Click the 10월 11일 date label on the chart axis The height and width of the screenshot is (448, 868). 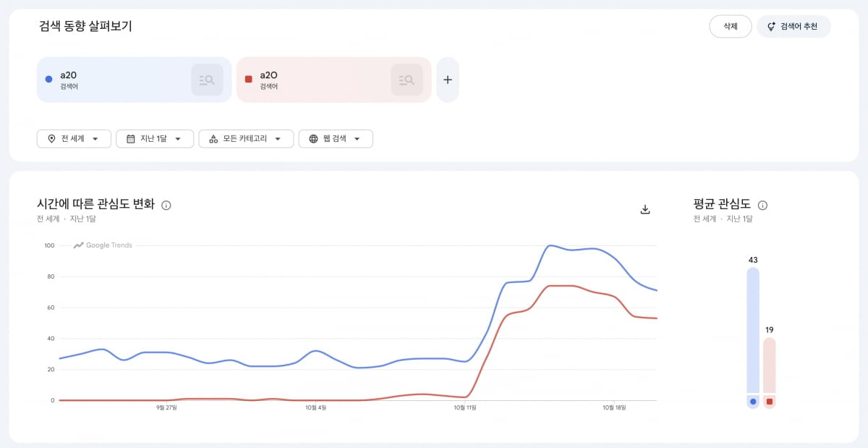[464, 407]
